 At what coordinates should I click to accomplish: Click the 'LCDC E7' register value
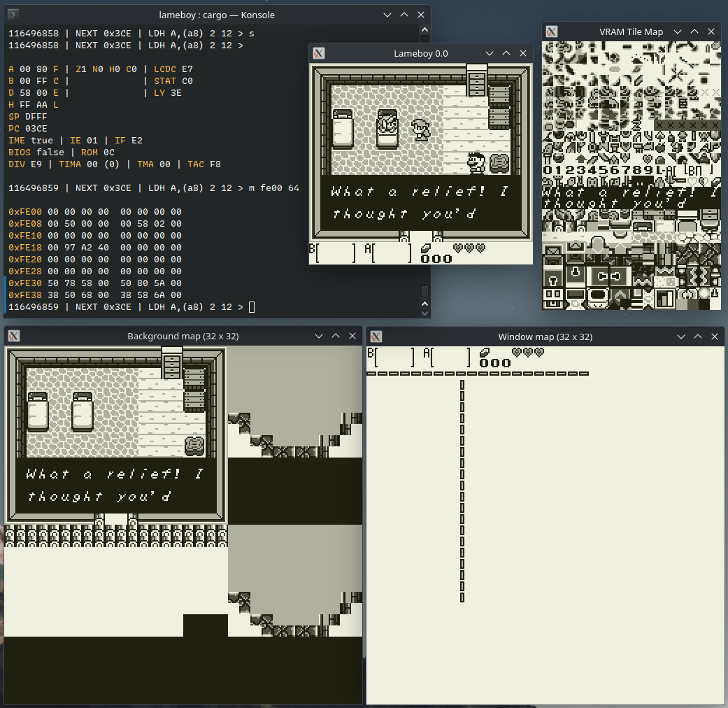coord(173,69)
